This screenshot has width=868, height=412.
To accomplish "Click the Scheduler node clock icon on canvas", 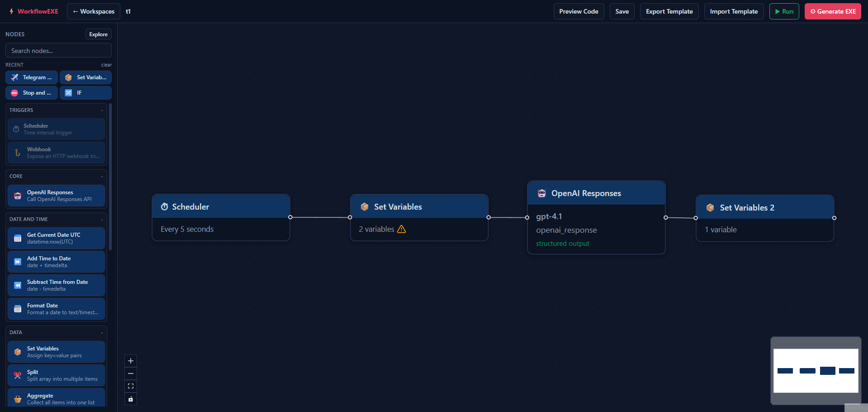I will tap(165, 206).
